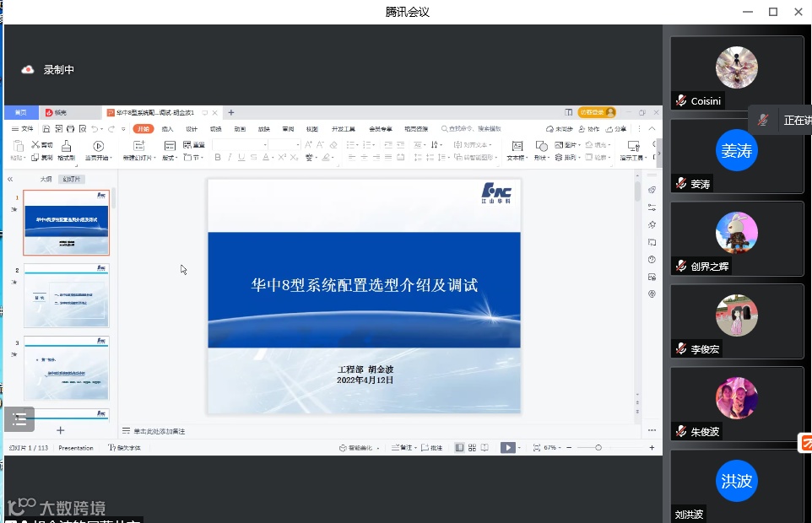This screenshot has width=812, height=523.
Task: Open the font name dropdown
Action: pyautogui.click(x=265, y=144)
